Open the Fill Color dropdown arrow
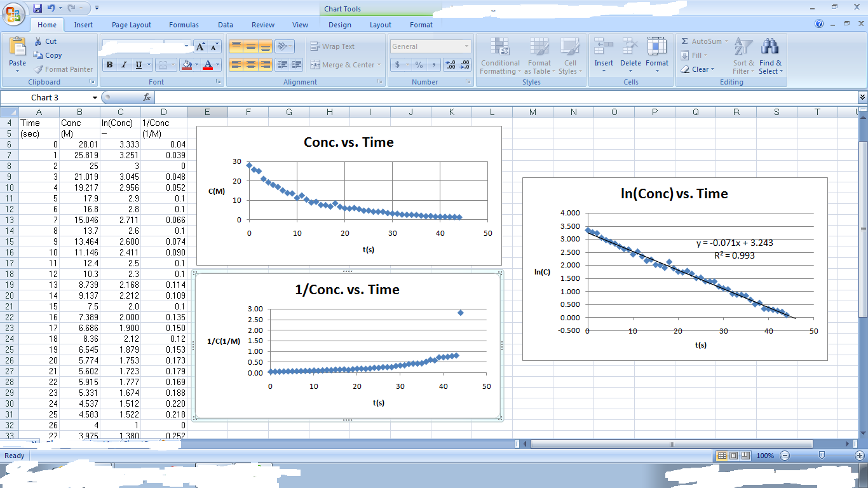Screen dimensions: 868x488 pyautogui.click(x=197, y=65)
